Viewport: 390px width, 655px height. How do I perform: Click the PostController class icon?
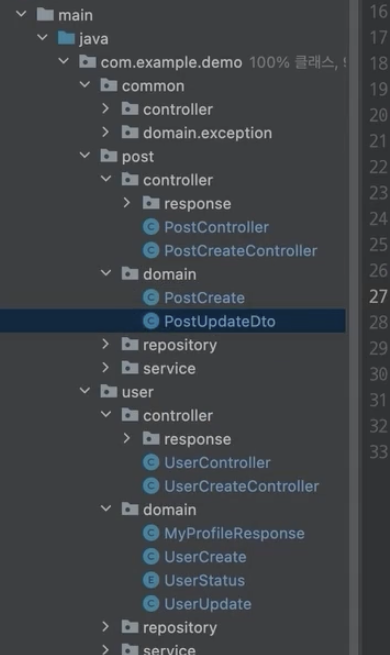151,227
